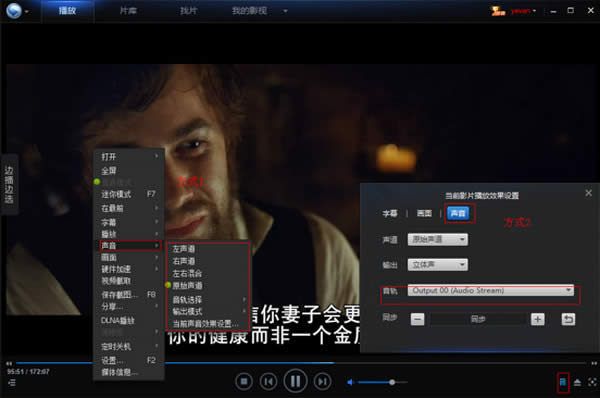Increase audio sync with plus button
Viewport: 600px width, 398px height.
(538, 319)
